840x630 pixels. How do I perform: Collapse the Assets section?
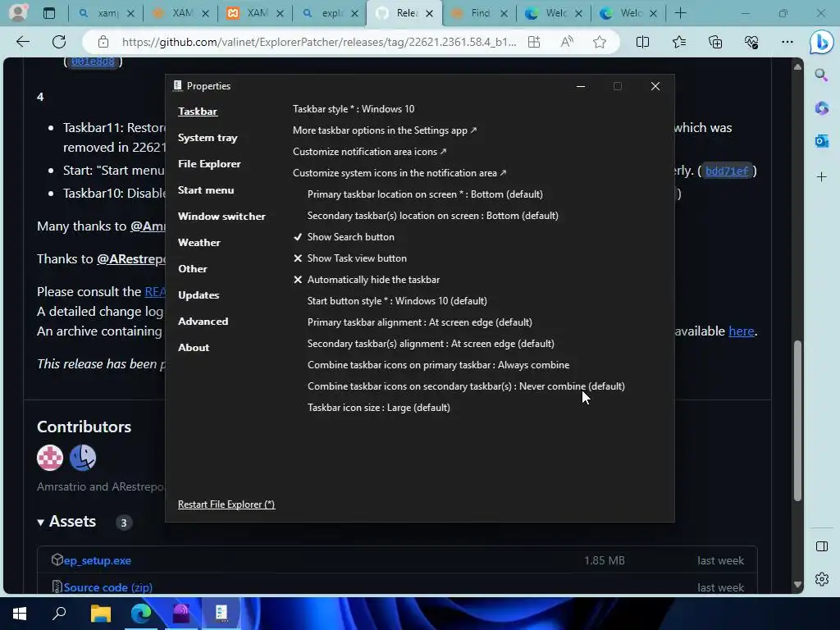point(67,522)
